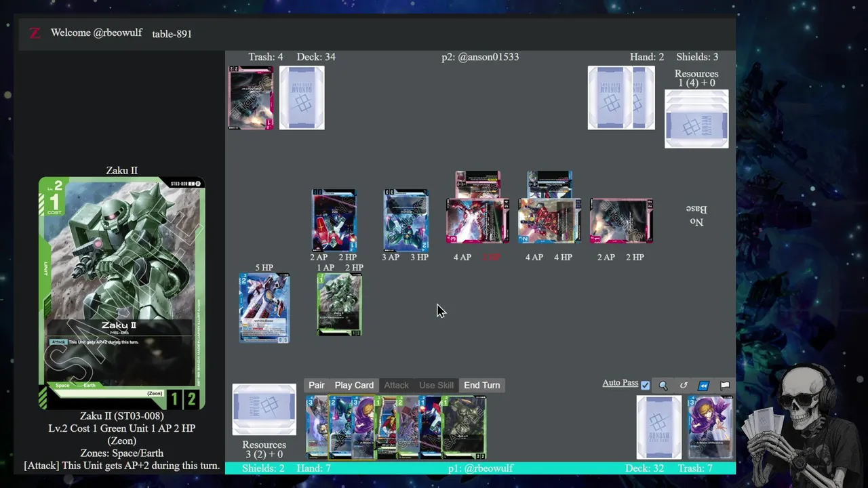Open my trash pile top card
This screenshot has height=488, width=868.
710,428
